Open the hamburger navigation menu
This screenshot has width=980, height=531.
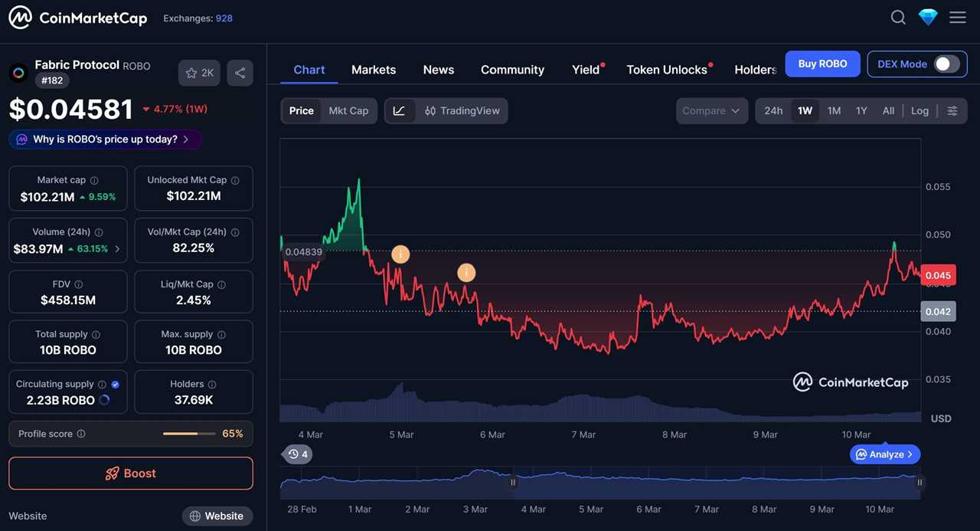click(957, 17)
